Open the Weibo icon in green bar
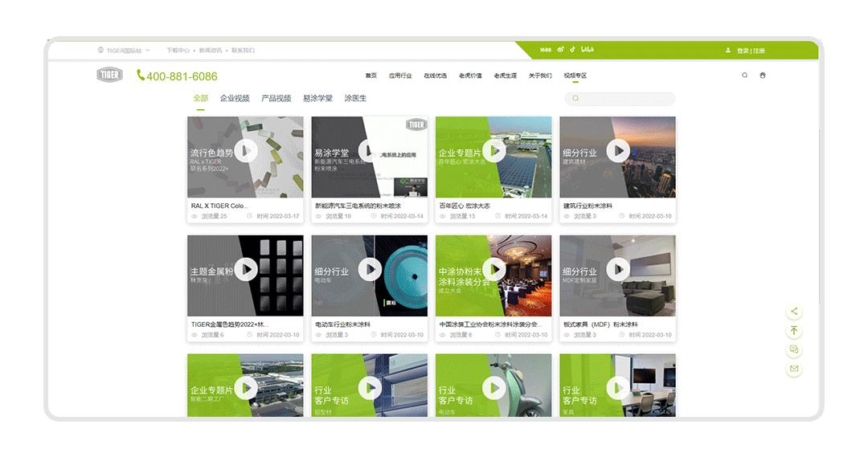868x449 pixels. 561,50
